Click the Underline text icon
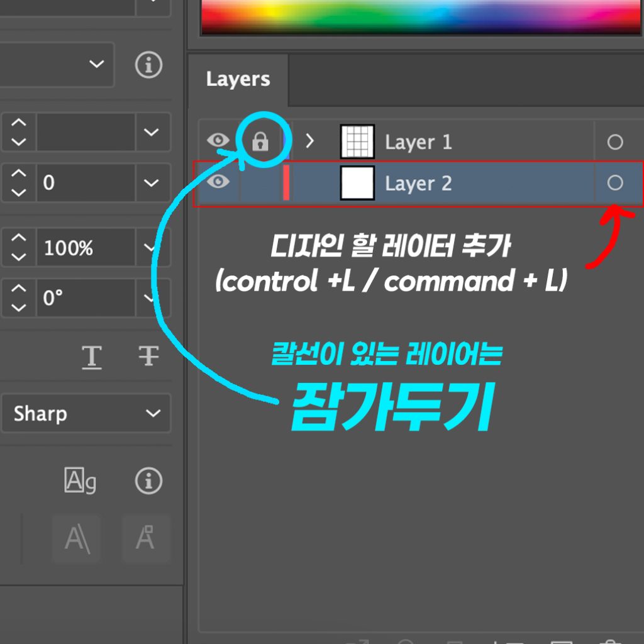 click(x=92, y=357)
